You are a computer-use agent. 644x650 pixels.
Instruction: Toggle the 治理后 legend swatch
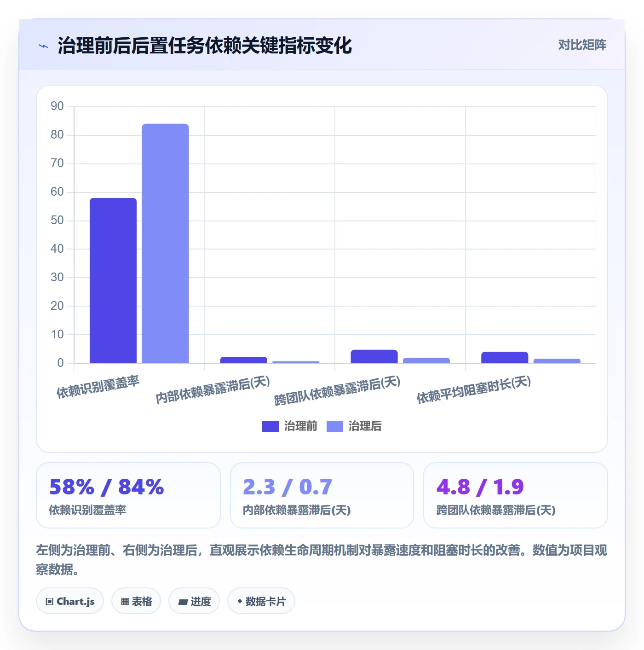click(x=335, y=426)
